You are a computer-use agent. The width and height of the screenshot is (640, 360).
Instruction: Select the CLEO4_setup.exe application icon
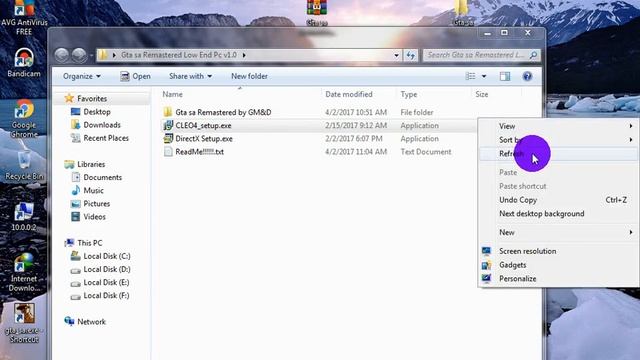(x=168, y=125)
